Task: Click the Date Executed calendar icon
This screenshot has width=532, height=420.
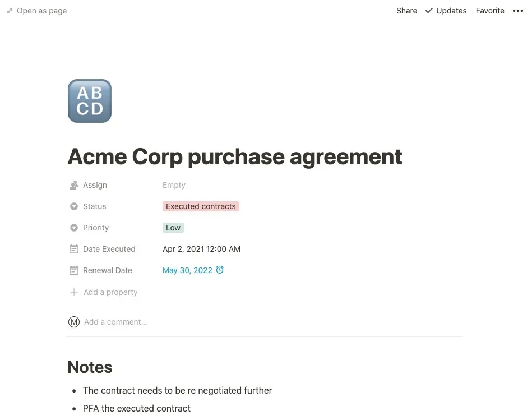Action: click(x=73, y=249)
